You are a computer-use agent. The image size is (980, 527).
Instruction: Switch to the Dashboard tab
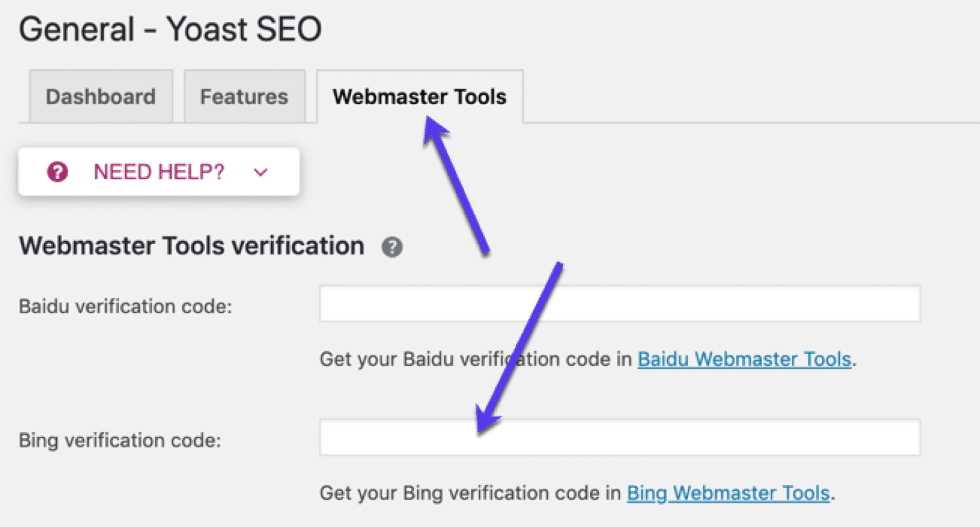pyautogui.click(x=100, y=96)
